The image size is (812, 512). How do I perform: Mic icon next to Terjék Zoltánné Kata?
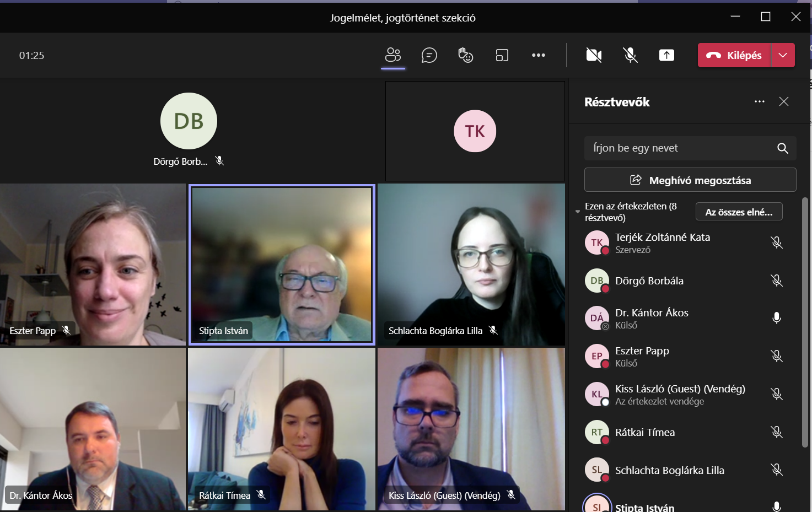[777, 242]
